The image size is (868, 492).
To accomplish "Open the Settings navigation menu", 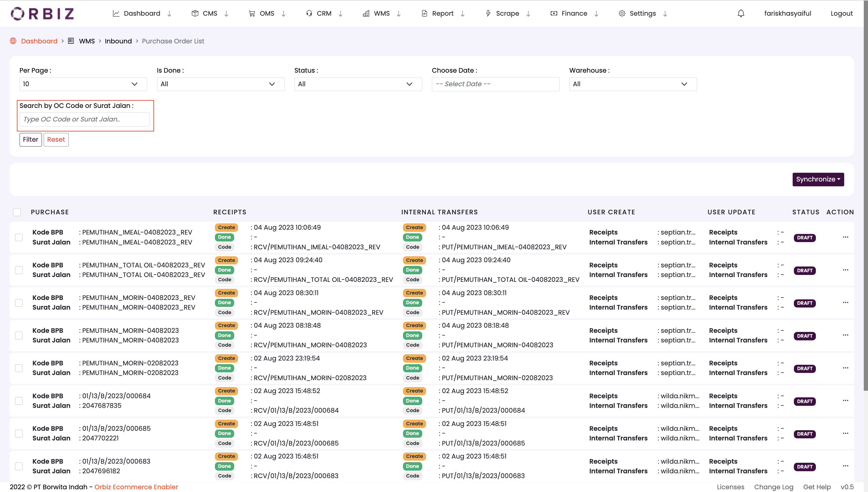I will pos(643,14).
